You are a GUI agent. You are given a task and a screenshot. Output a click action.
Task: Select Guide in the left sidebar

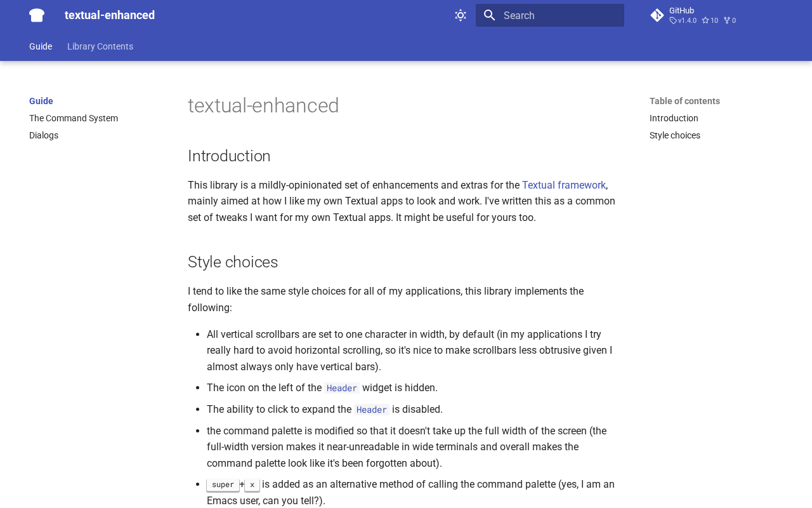pos(41,101)
